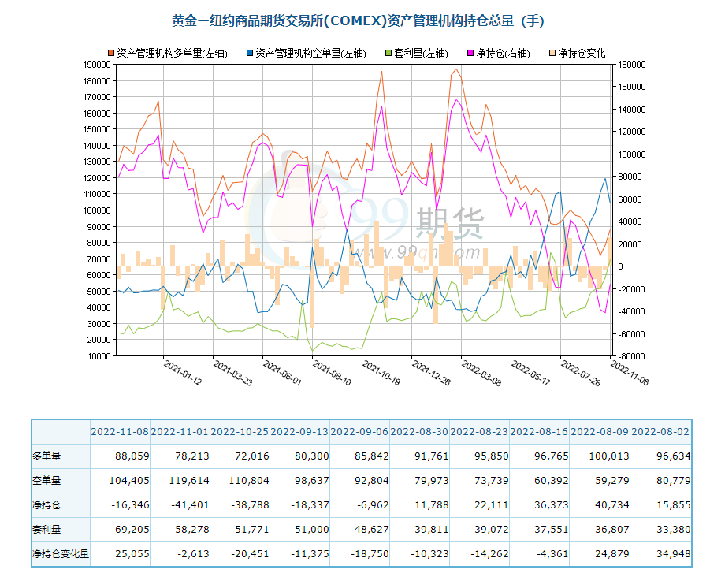Screen dimensions: 710x588
Task: Click the 10000 left axis value
Action: pos(99,356)
